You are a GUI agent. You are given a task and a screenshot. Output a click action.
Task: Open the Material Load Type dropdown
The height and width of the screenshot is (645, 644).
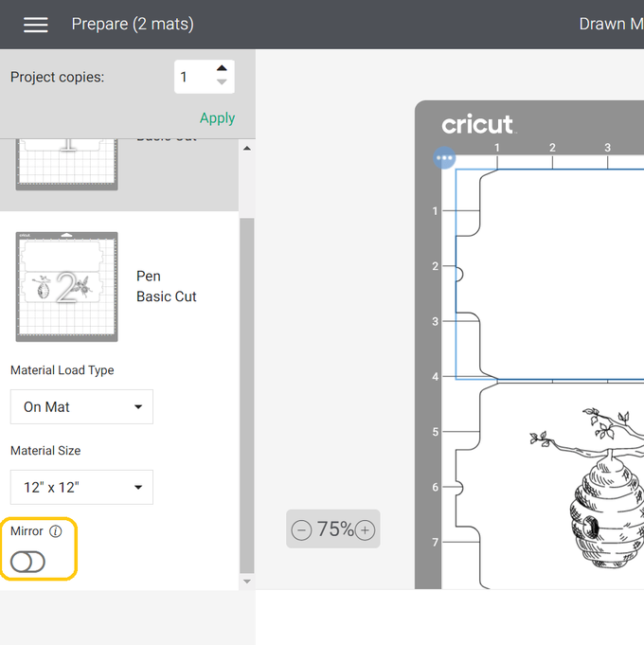click(81, 406)
